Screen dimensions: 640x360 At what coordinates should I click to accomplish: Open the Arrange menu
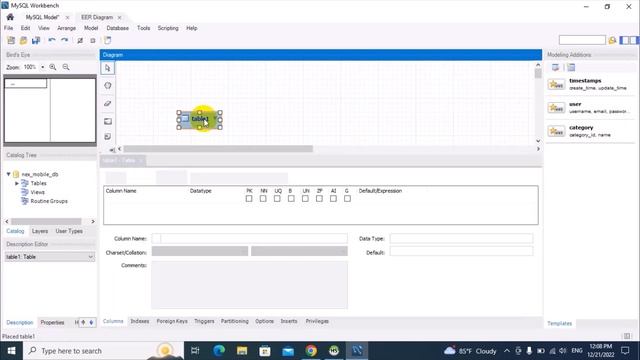point(67,28)
